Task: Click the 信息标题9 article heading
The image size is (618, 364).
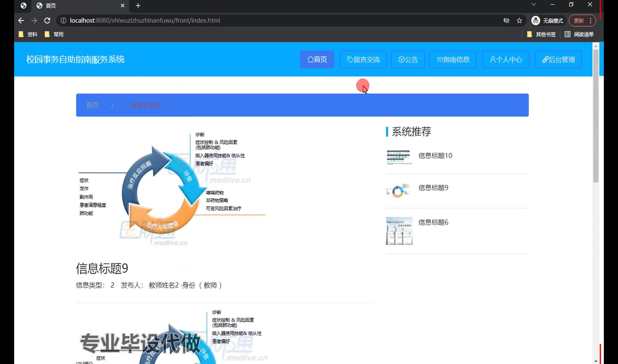Action: click(102, 268)
